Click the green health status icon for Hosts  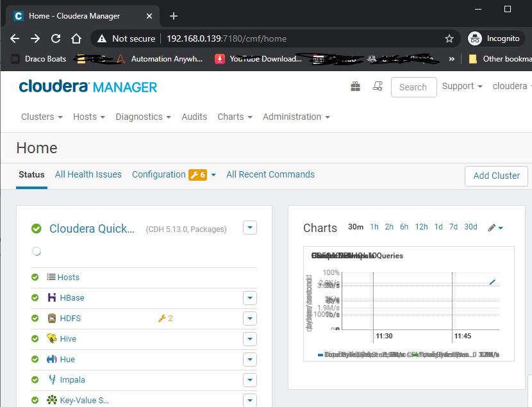tap(35, 277)
